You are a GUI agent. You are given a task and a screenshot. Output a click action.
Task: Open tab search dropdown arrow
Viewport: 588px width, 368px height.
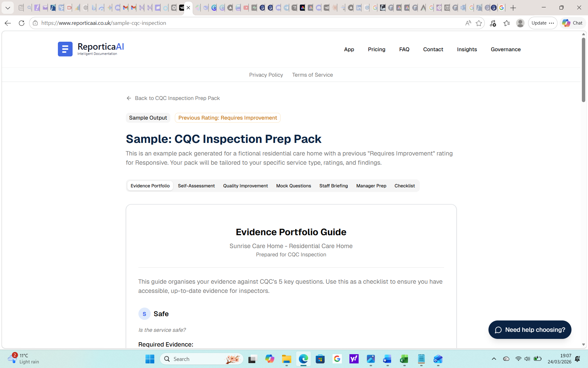pyautogui.click(x=8, y=8)
